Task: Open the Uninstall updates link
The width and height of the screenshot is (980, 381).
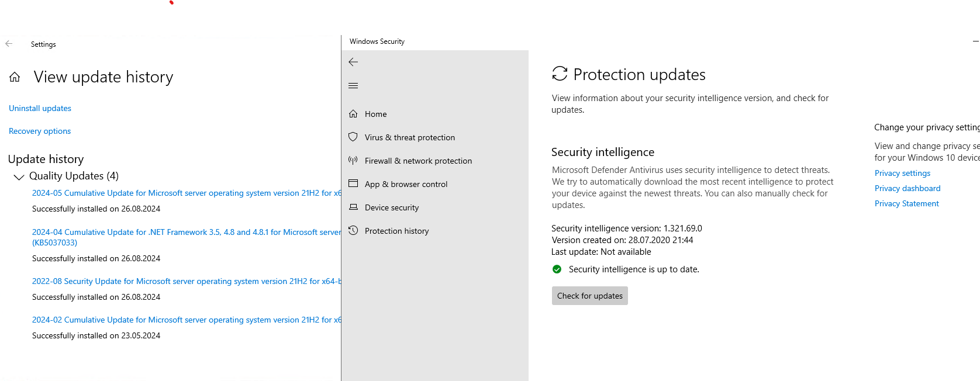Action: click(40, 108)
